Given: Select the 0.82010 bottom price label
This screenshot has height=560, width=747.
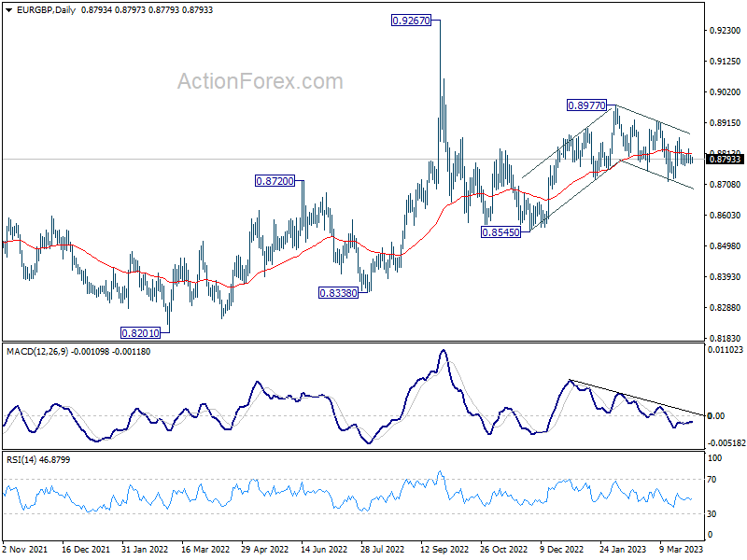Looking at the screenshot, I should pyautogui.click(x=140, y=333).
